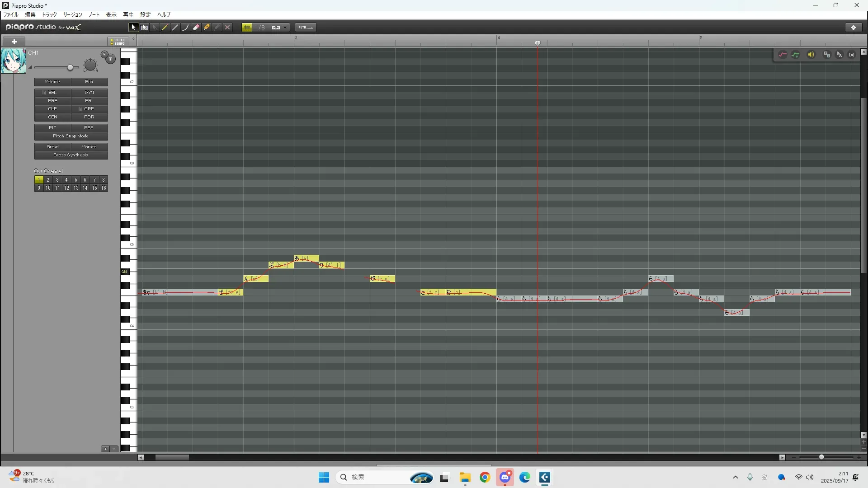Image resolution: width=868 pixels, height=488 pixels.
Task: Open the トラック menu
Action: point(49,15)
